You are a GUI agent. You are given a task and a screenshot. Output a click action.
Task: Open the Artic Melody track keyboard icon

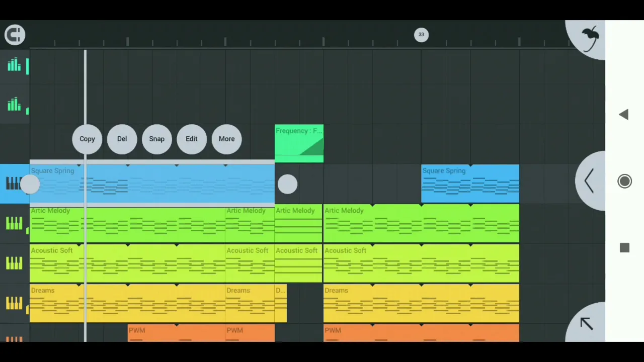coord(14,223)
